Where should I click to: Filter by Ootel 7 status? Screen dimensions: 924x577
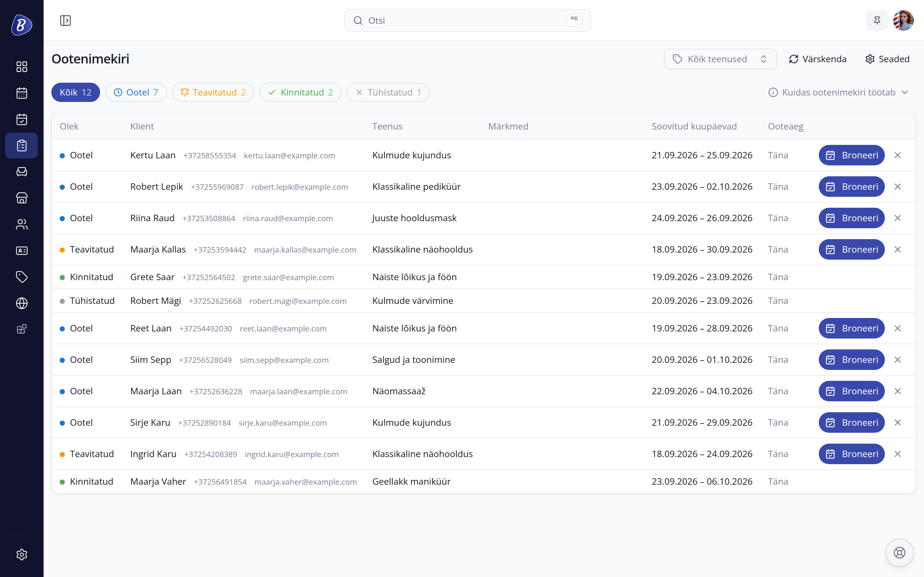coord(136,92)
